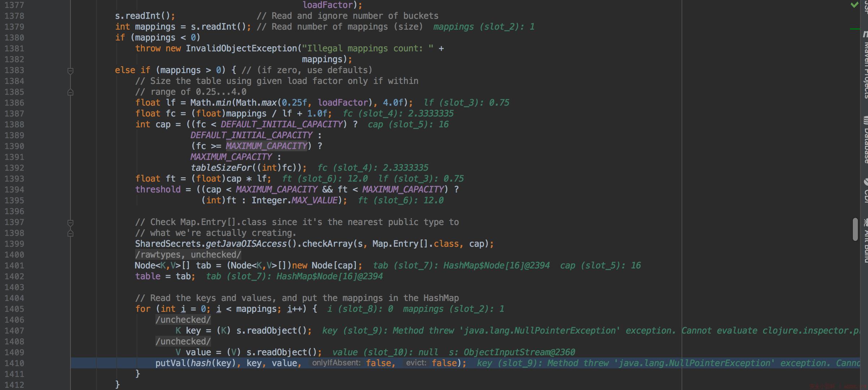Click 'for' keyword on line 1405
The width and height of the screenshot is (868, 390).
click(143, 309)
